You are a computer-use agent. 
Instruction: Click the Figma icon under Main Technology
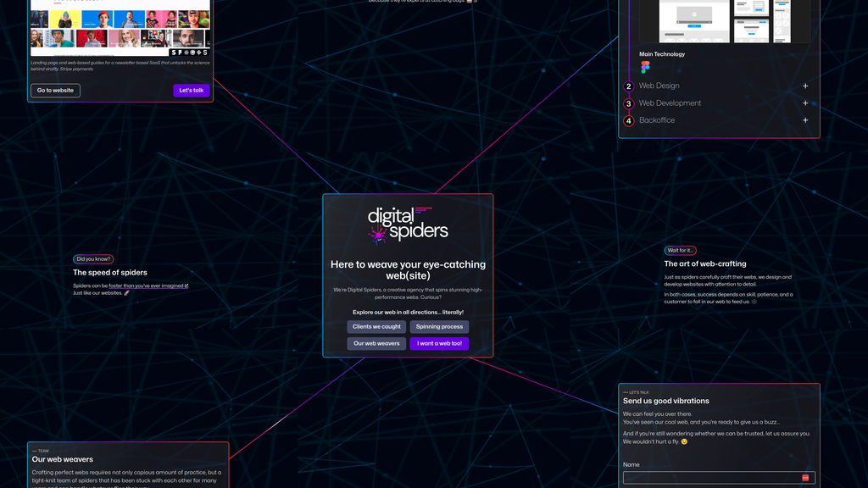(x=645, y=67)
